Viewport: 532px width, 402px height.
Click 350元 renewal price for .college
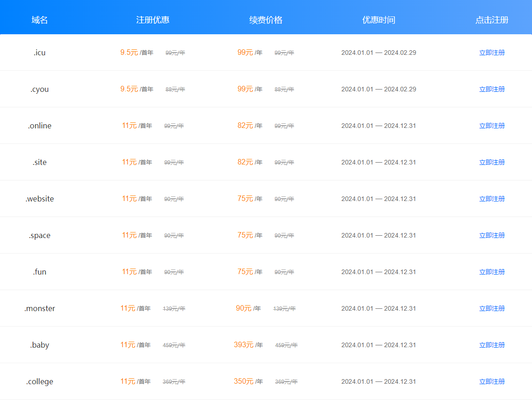pos(244,381)
